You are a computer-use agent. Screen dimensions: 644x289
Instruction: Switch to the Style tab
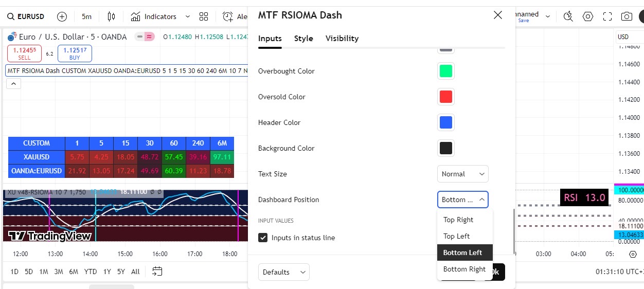[303, 39]
